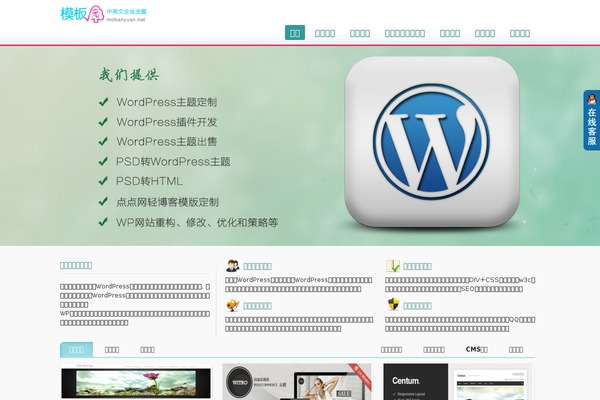Click banner line PSD转HTML
The width and height of the screenshot is (600, 400).
click(x=149, y=181)
